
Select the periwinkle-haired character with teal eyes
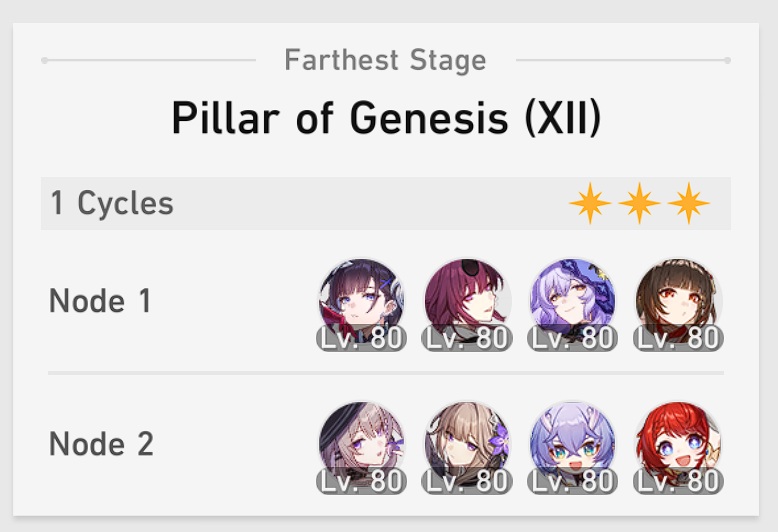pyautogui.click(x=573, y=444)
